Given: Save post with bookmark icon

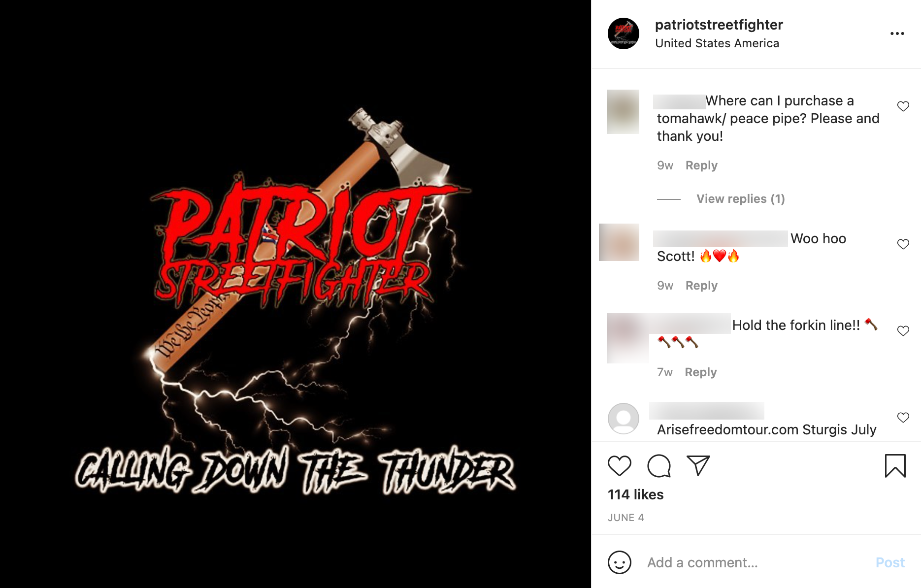Looking at the screenshot, I should (x=895, y=465).
